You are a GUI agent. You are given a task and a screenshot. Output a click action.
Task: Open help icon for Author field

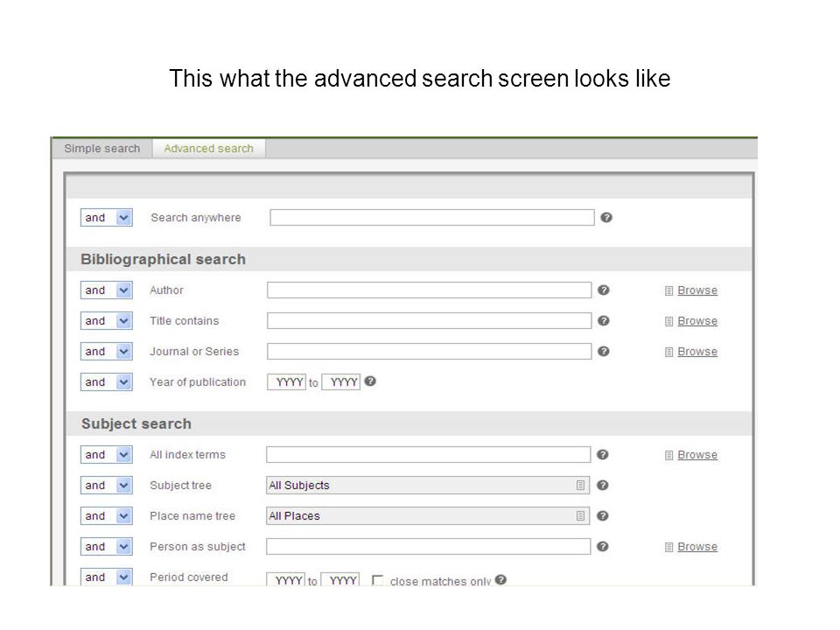603,290
